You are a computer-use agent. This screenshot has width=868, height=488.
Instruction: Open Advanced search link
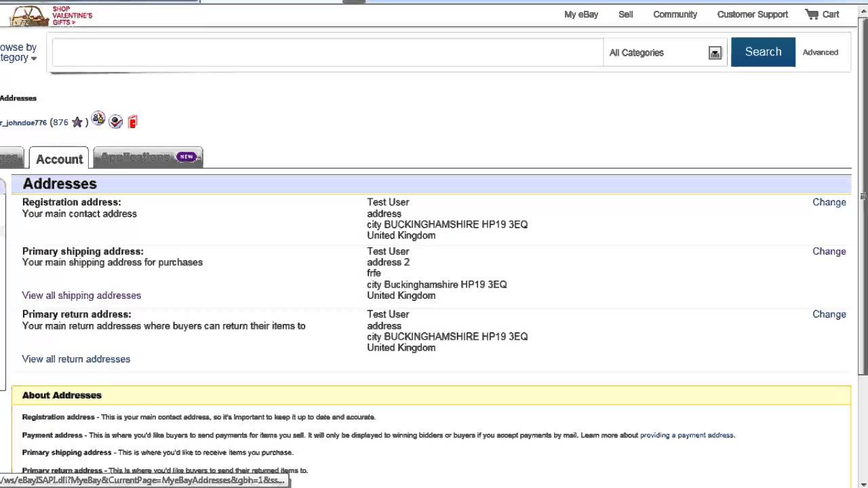(820, 52)
